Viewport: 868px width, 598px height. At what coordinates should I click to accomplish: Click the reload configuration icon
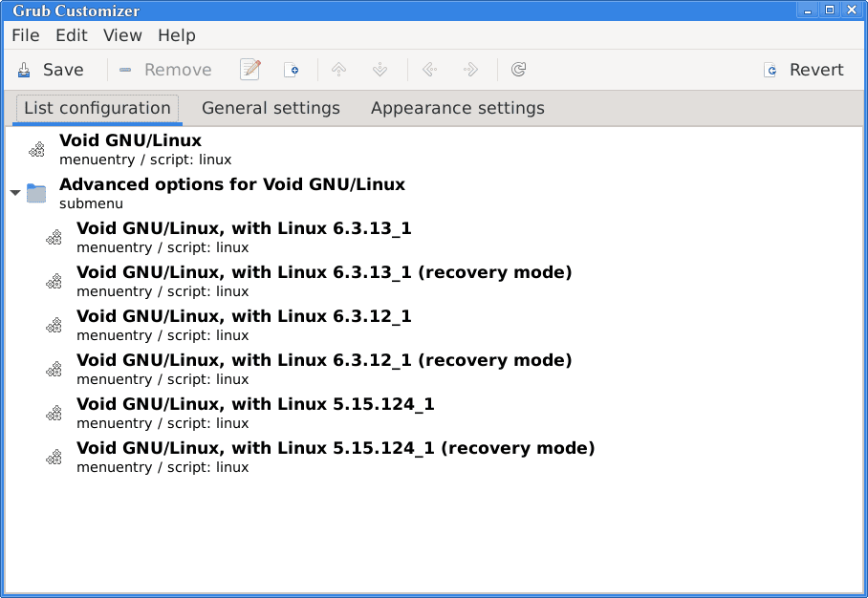coord(519,70)
